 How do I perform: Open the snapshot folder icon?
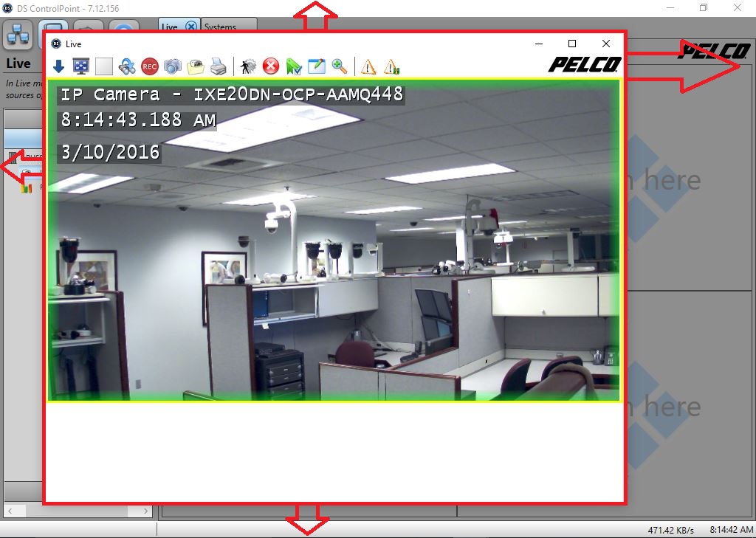[196, 66]
